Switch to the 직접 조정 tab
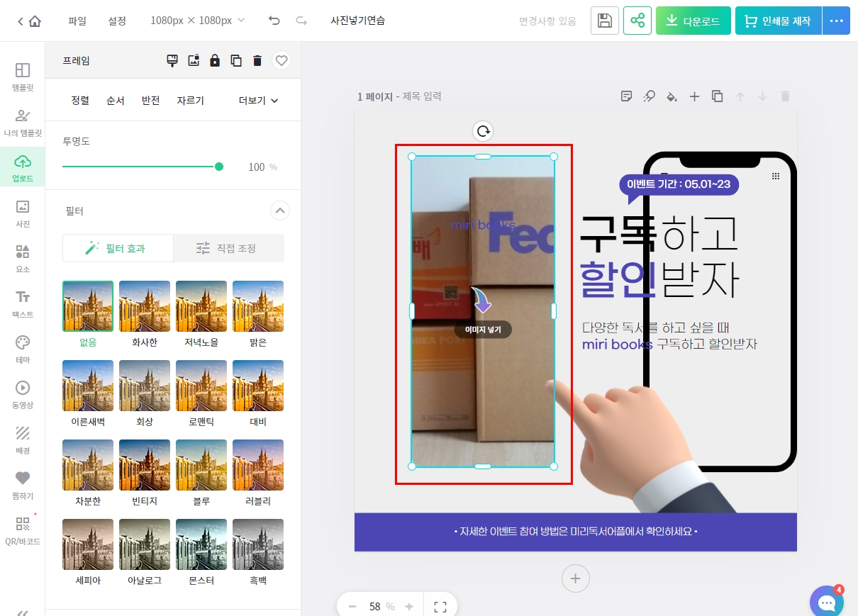Screen dimensions: 858x616 (x=230, y=248)
